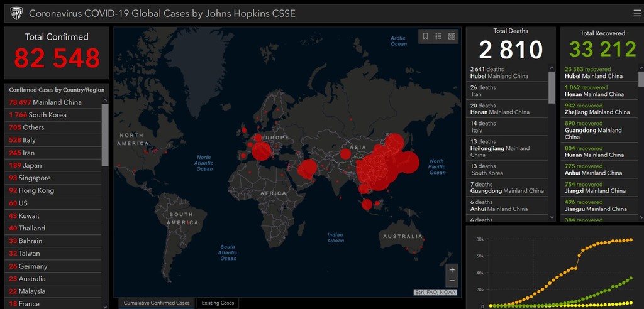Select Singapore in the country list
Screen dimensions: 644x309
pyautogui.click(x=53, y=178)
